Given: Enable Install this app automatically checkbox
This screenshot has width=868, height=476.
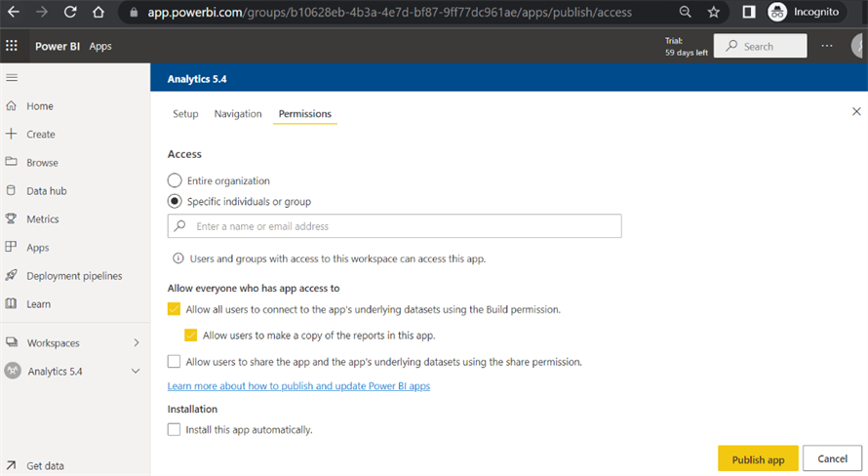Looking at the screenshot, I should [174, 429].
